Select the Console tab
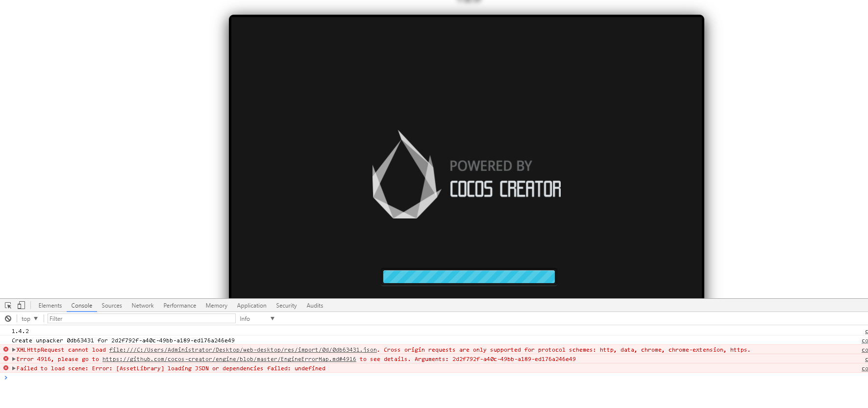This screenshot has width=868, height=408. pyautogui.click(x=81, y=305)
